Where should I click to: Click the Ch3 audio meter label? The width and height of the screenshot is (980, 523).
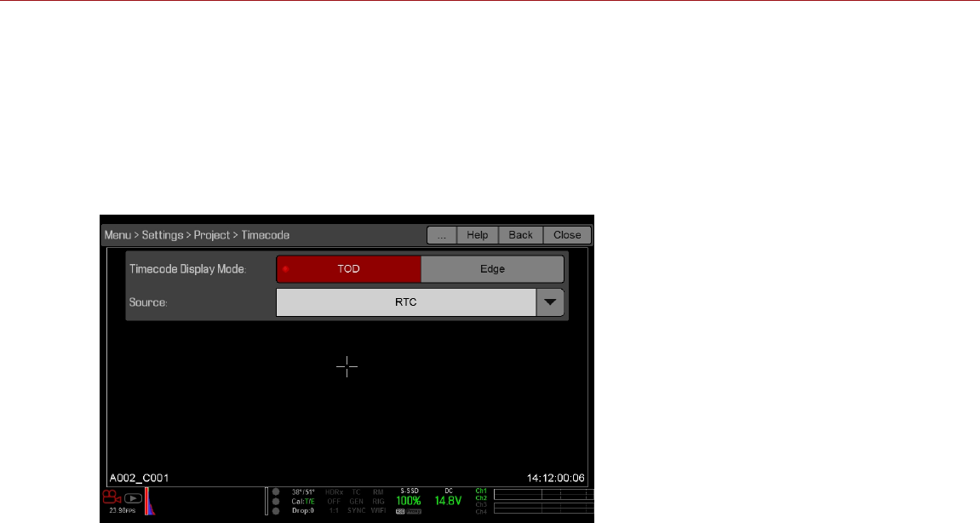[480, 505]
